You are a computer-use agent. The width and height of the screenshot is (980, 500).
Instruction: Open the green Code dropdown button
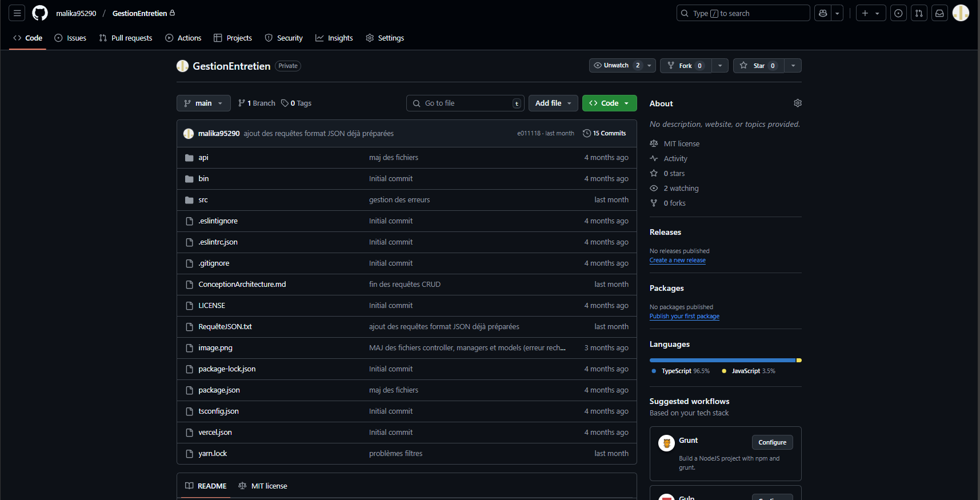coord(610,103)
